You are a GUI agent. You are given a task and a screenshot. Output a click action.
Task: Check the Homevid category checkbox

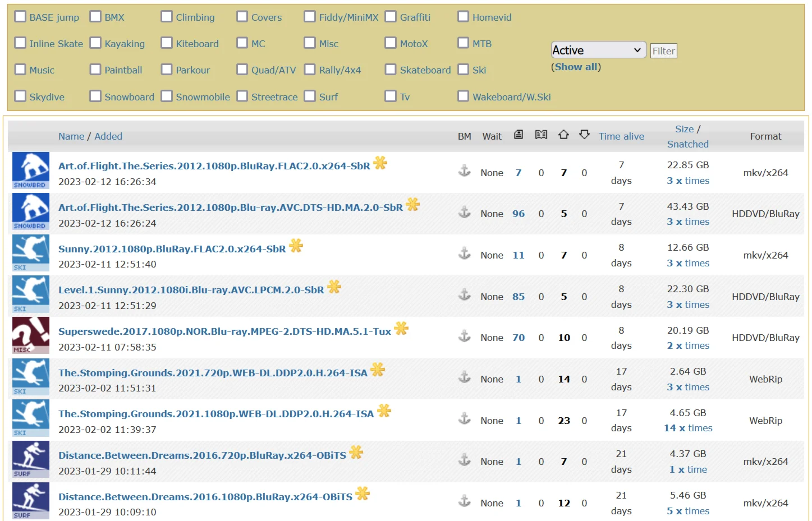[463, 16]
